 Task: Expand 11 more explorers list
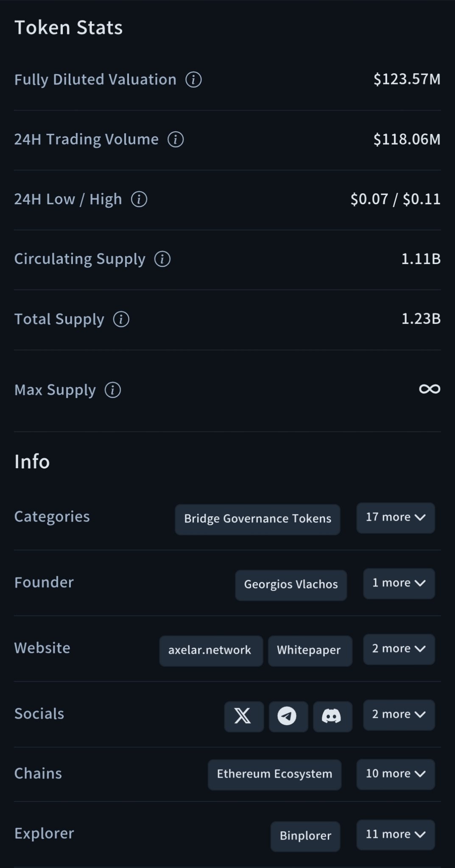point(395,835)
